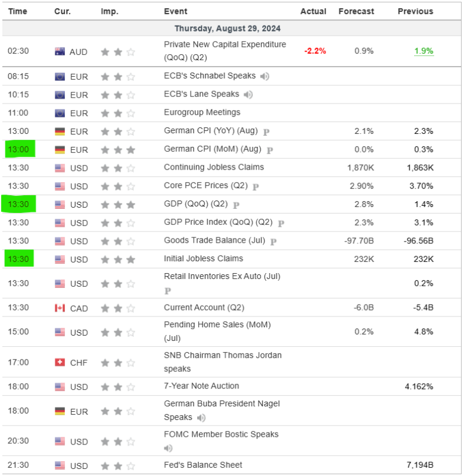Viewport: 464px width, 476px height.
Task: Click the Actual column header
Action: (x=313, y=11)
